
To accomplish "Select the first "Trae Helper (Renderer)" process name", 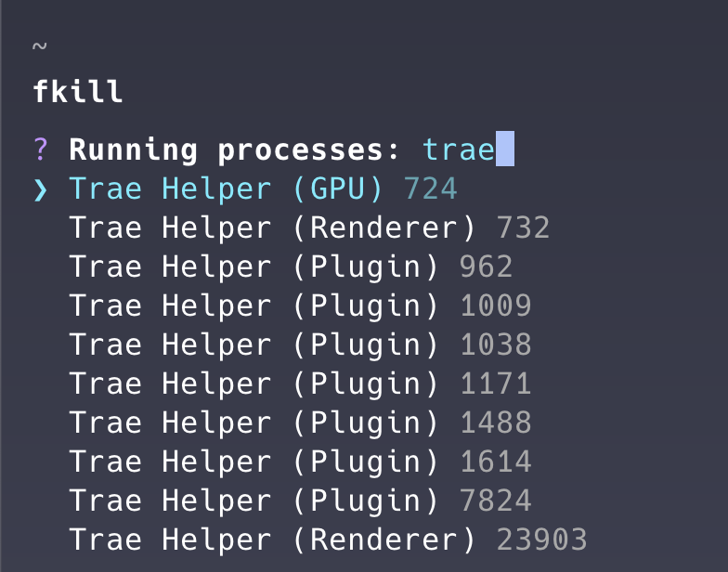I will point(272,228).
